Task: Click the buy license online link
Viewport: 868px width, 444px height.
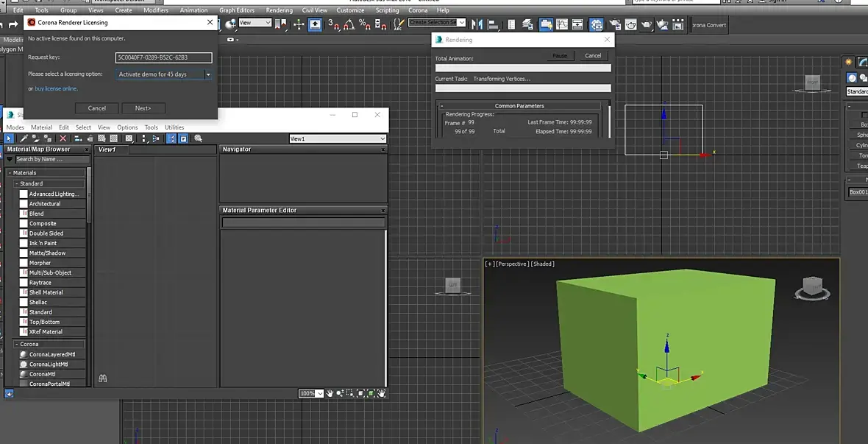Action: pos(56,88)
